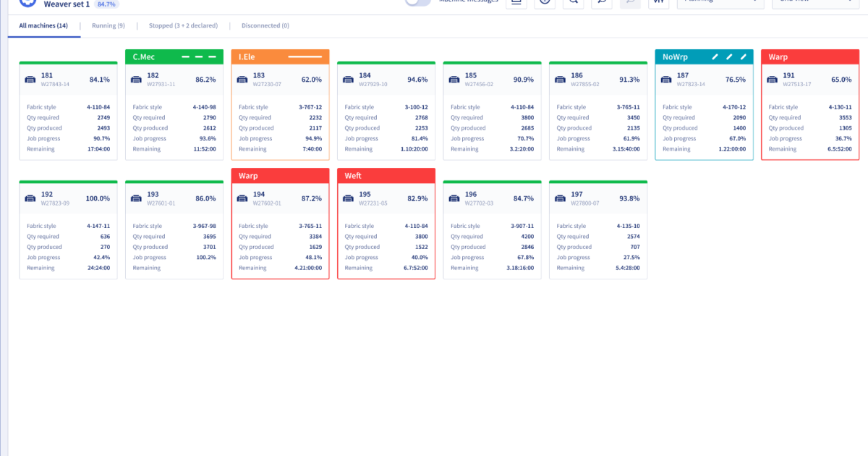The height and width of the screenshot is (456, 868).
Task: Click the loom icon on machine 181
Action: pos(30,79)
